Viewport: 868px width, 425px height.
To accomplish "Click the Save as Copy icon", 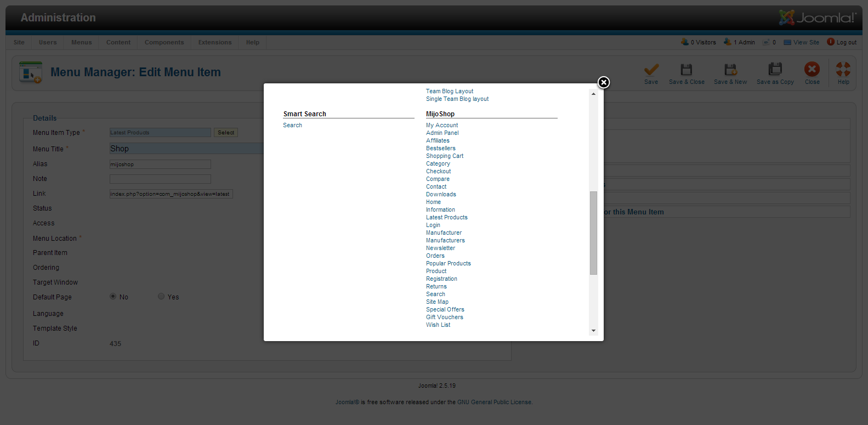I will click(x=775, y=69).
